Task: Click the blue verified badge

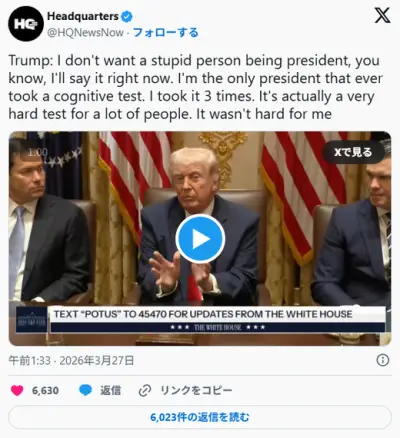Action: 127,16
